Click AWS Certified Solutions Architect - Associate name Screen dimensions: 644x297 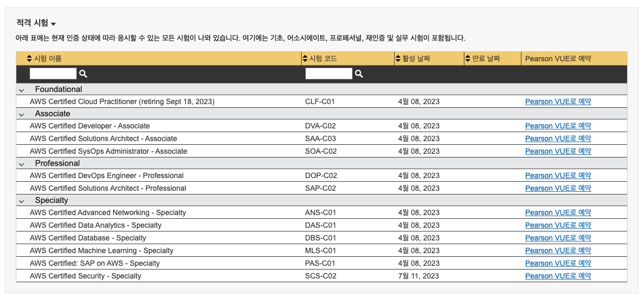coord(104,138)
